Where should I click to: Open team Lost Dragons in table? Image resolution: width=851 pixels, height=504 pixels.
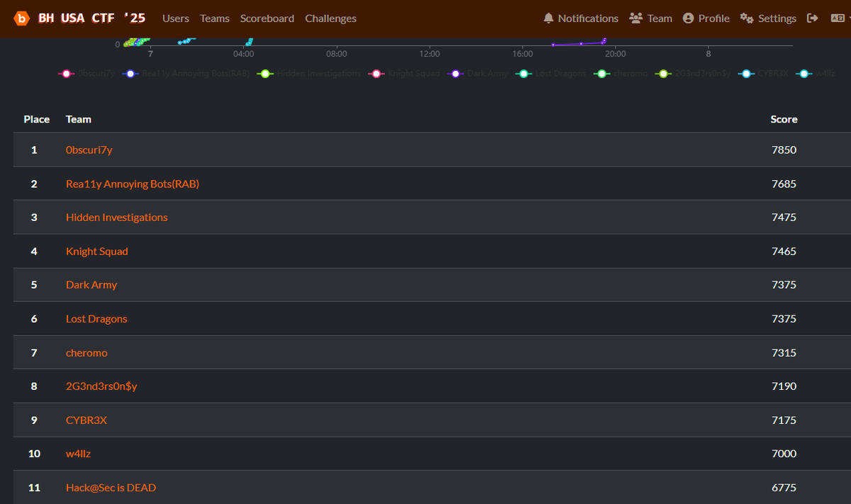[x=96, y=319]
